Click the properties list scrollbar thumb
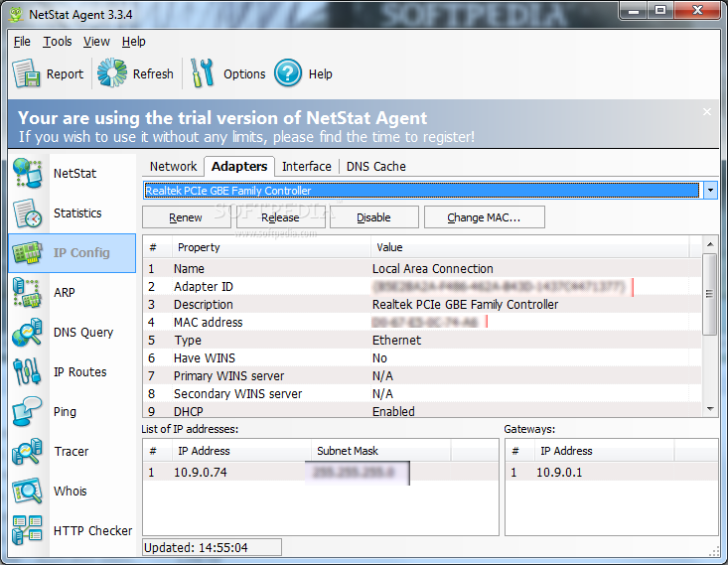 pos(709,294)
